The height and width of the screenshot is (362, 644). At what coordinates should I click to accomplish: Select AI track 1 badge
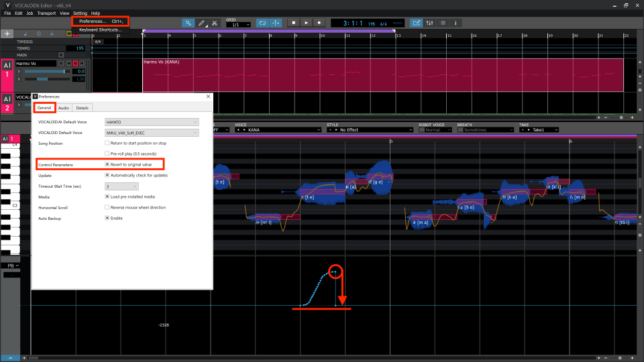tap(7, 76)
